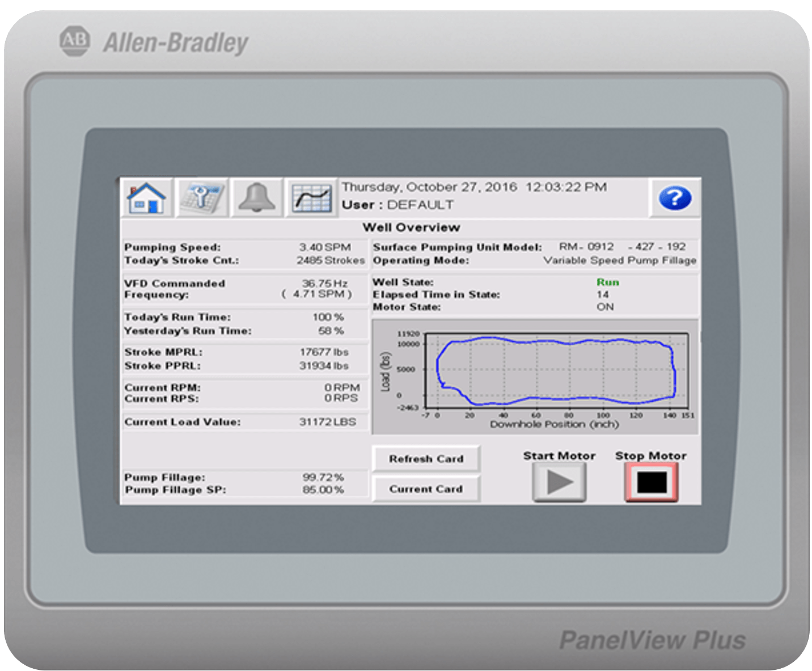The width and height of the screenshot is (812, 671).
Task: Select Current Load Value 31172 LBS
Action: point(328,421)
